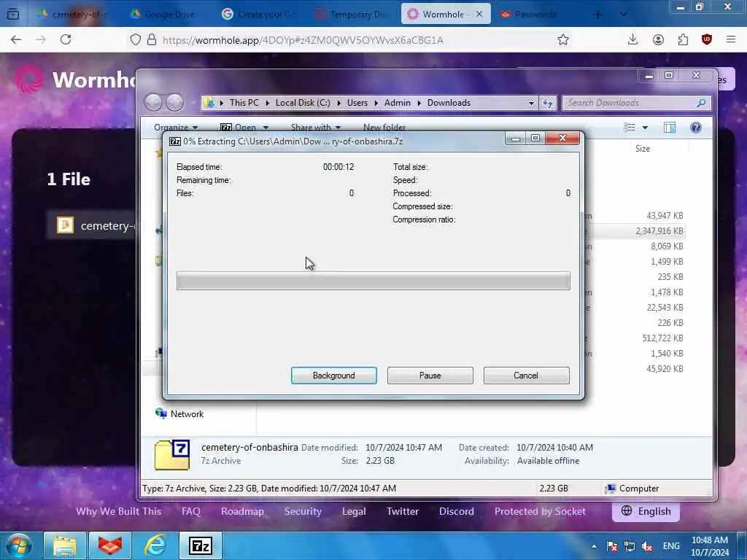Cancel the 7-Zip extraction
Image resolution: width=747 pixels, height=560 pixels.
(526, 376)
